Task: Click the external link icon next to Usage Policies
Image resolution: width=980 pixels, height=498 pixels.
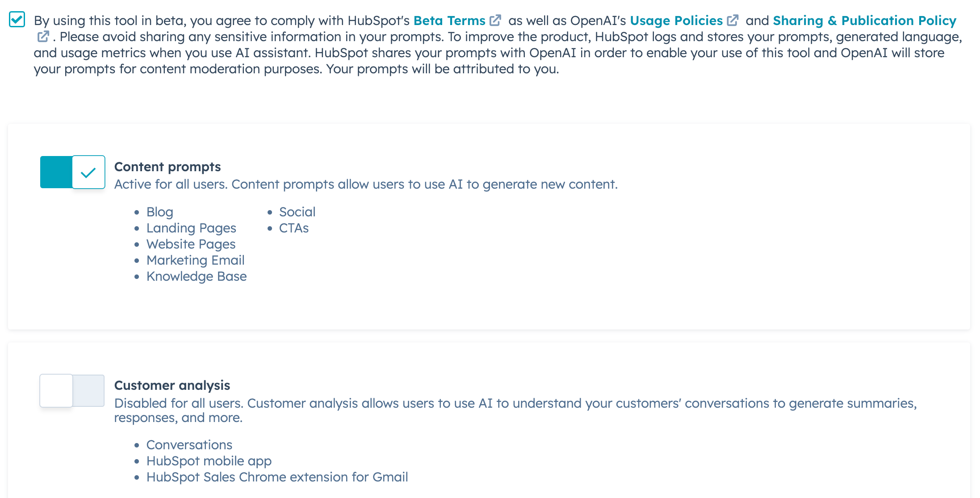Action: coord(733,20)
